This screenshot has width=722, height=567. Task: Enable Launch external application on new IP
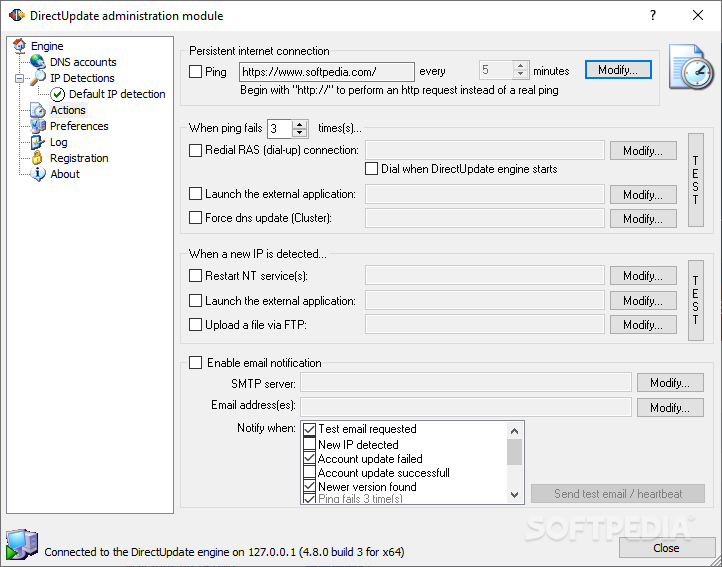point(195,300)
